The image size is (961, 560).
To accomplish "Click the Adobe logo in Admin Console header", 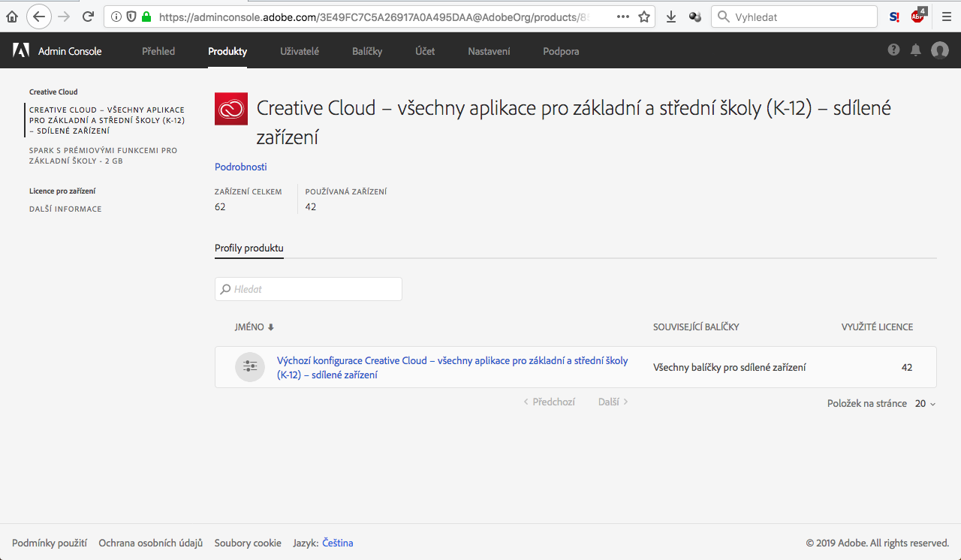I will 21,50.
